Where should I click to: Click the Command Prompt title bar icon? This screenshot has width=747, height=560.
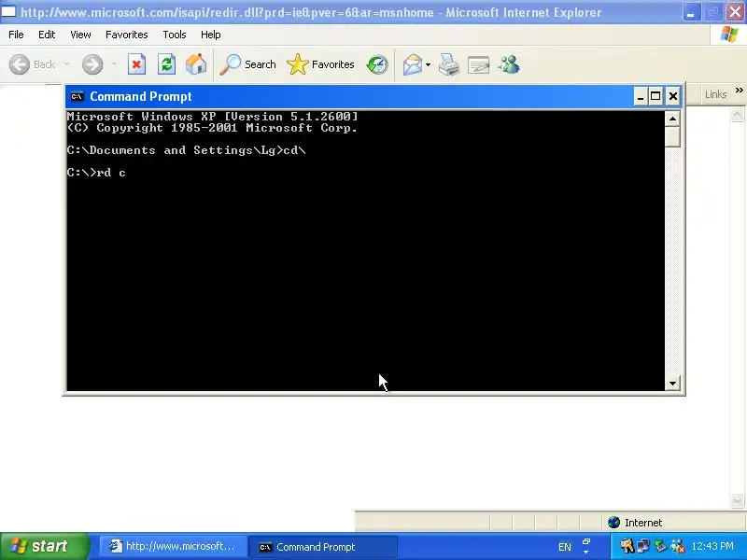(77, 96)
